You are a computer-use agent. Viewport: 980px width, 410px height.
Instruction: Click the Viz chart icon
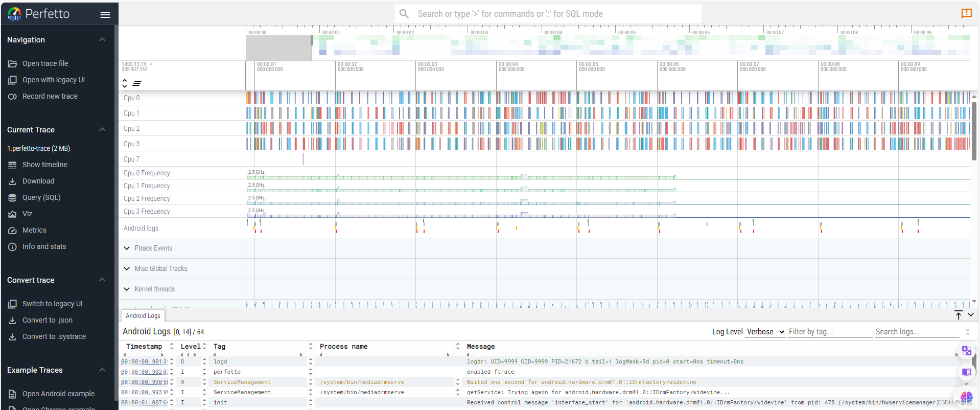coord(12,214)
